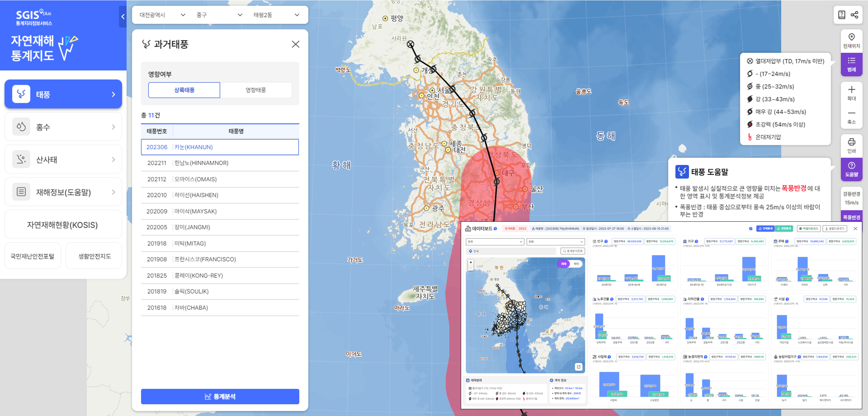Click the print (인쇄) icon

pyautogui.click(x=851, y=142)
